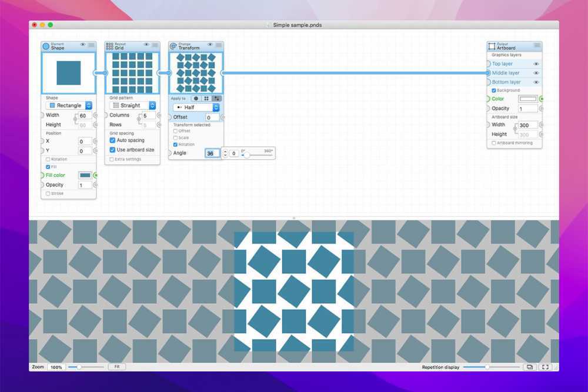Enable Artboard mirroring on the Artboard node
The height and width of the screenshot is (392, 588).
pyautogui.click(x=495, y=142)
